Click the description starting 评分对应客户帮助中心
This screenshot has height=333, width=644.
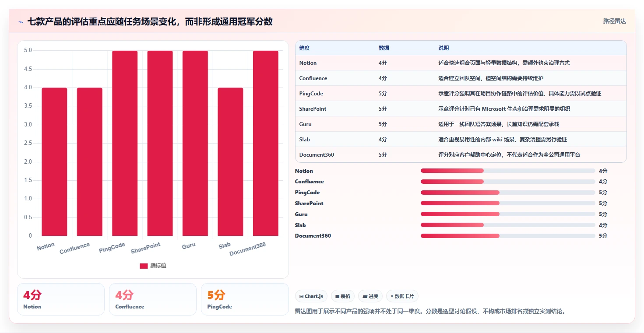509,155
